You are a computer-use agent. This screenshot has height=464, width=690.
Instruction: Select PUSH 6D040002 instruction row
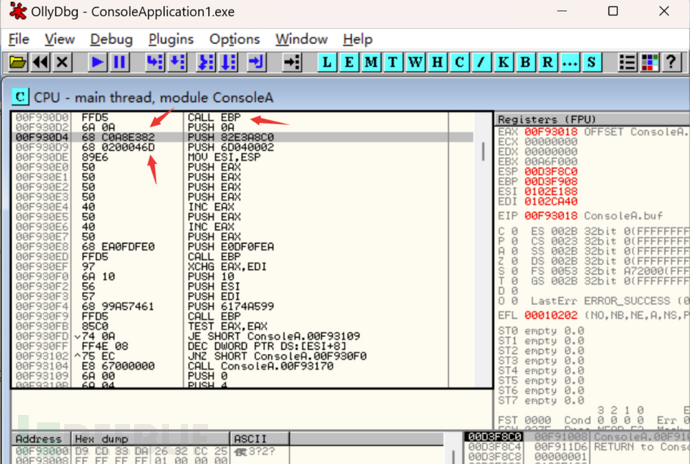(x=242, y=147)
